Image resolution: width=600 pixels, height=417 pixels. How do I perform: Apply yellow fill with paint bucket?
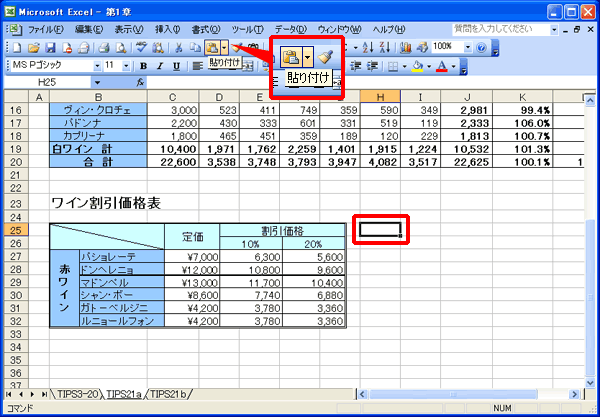point(417,67)
